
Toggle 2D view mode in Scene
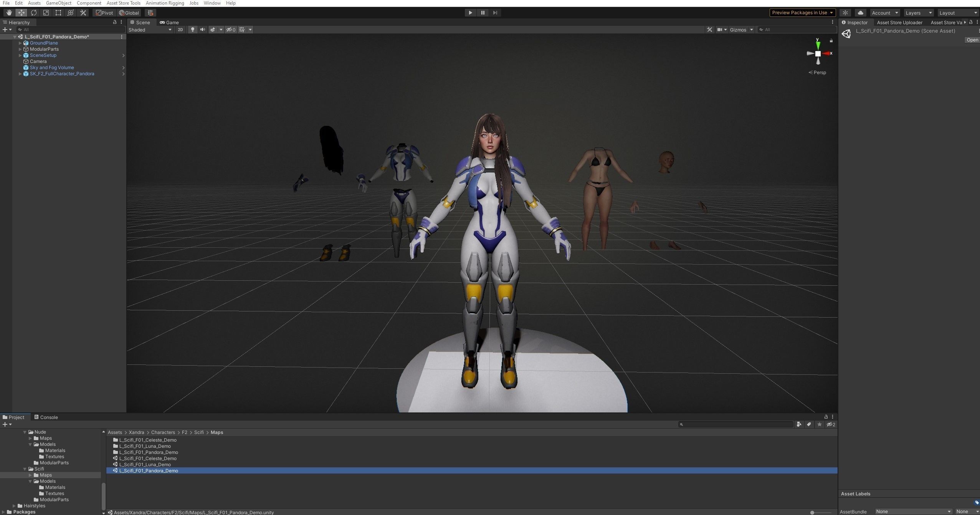[180, 30]
